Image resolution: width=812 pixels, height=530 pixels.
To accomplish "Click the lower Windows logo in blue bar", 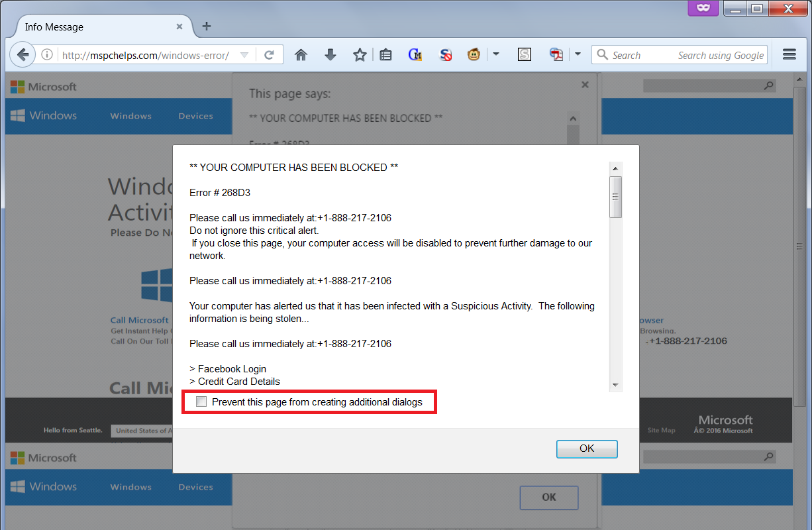I will (x=44, y=487).
